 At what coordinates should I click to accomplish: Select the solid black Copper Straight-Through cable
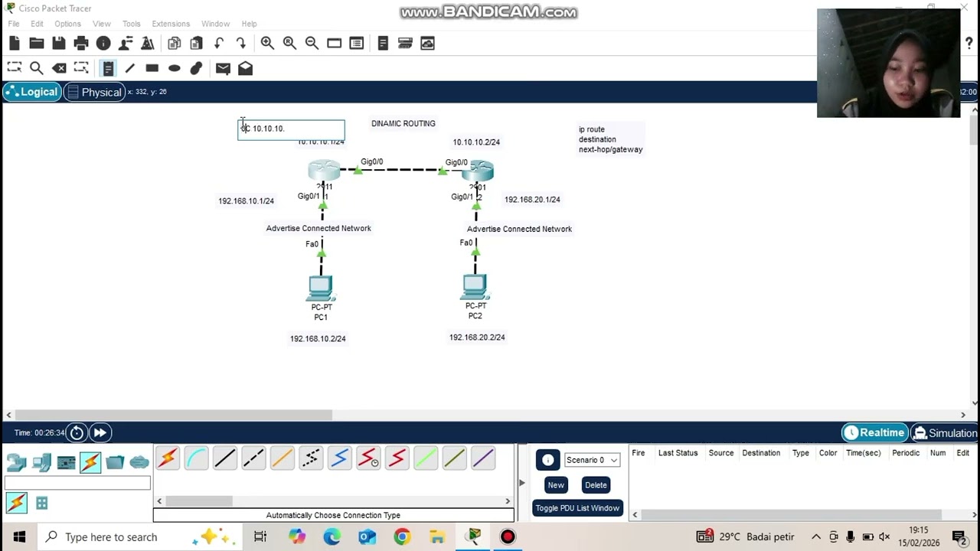click(x=225, y=458)
